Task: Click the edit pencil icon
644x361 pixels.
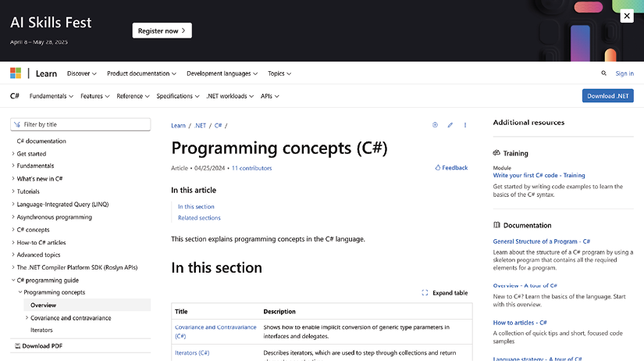Action: click(x=450, y=125)
